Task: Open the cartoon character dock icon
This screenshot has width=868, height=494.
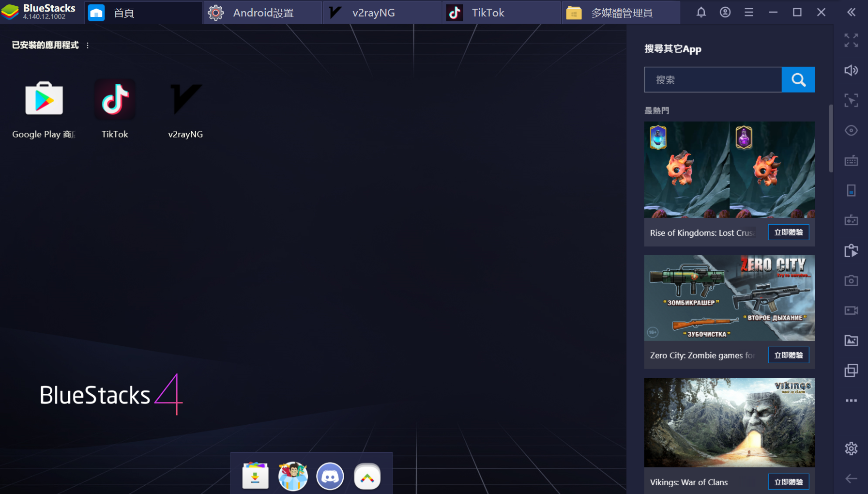Action: [x=293, y=476]
